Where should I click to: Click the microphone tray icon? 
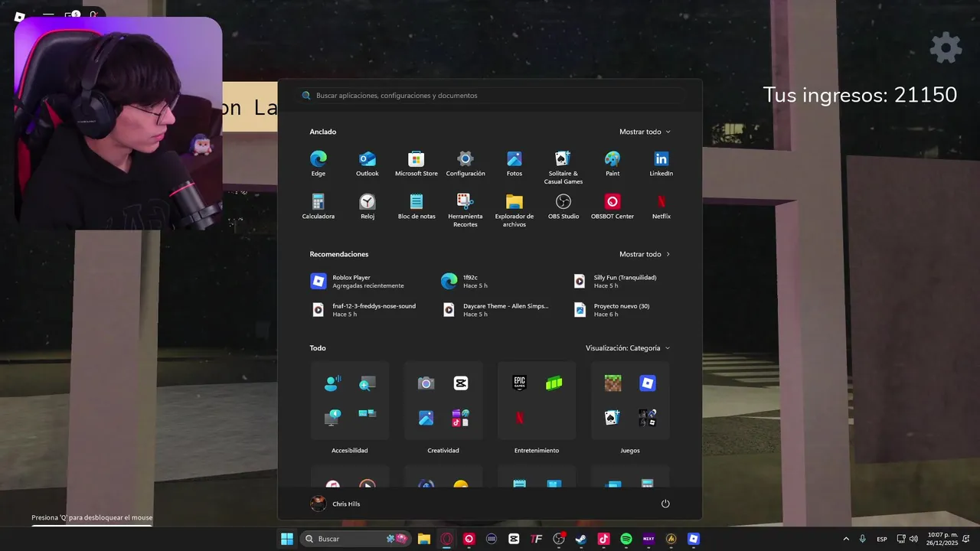pyautogui.click(x=863, y=539)
